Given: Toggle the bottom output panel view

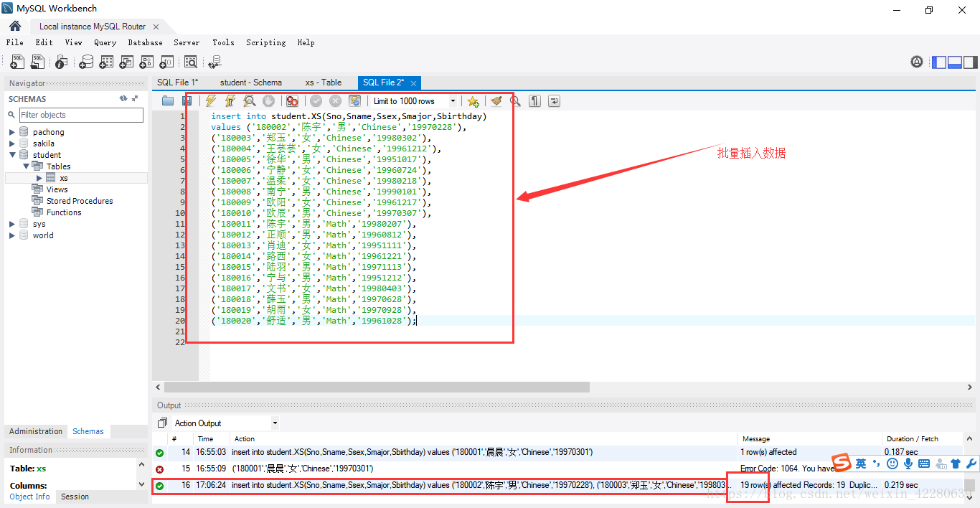Looking at the screenshot, I should point(955,62).
